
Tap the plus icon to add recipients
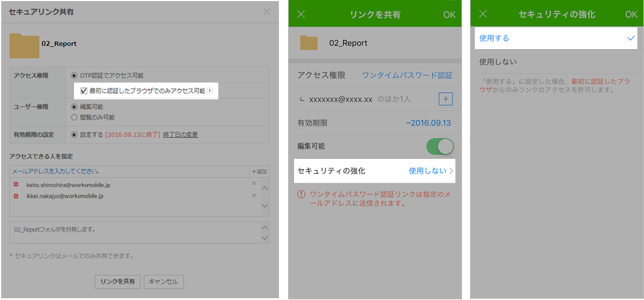point(446,99)
